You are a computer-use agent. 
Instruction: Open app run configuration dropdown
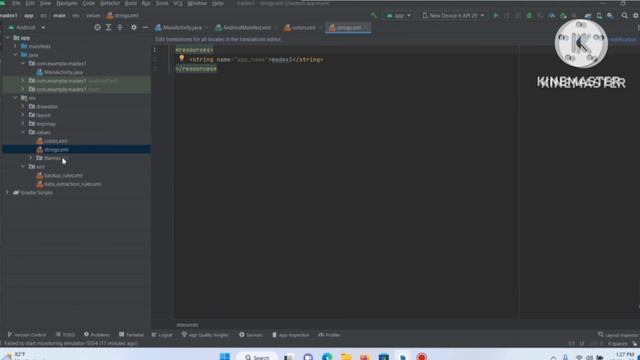(398, 16)
